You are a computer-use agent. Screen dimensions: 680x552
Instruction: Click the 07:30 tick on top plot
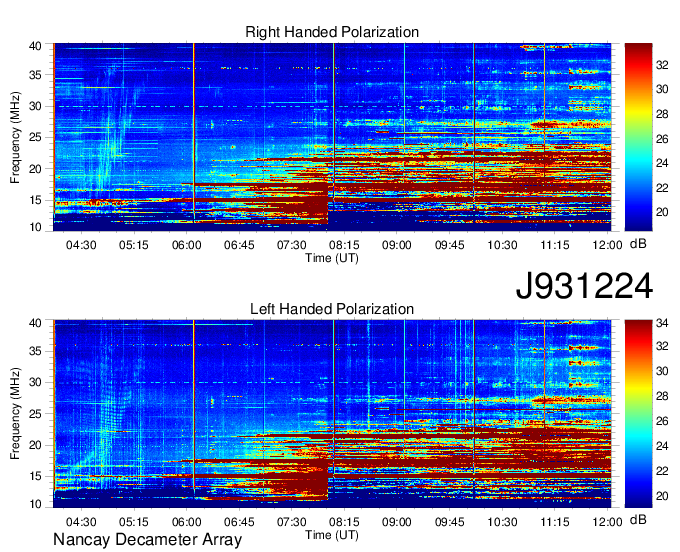(x=292, y=245)
